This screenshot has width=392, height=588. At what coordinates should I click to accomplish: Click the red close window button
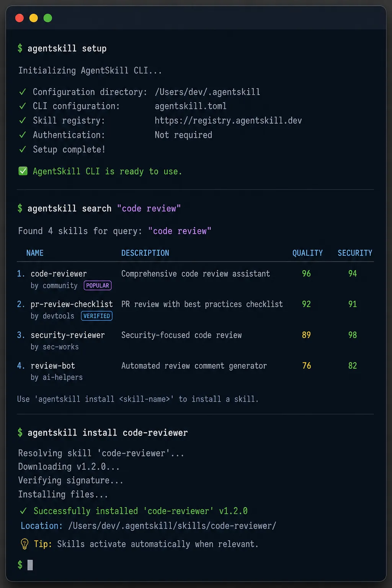coord(20,18)
